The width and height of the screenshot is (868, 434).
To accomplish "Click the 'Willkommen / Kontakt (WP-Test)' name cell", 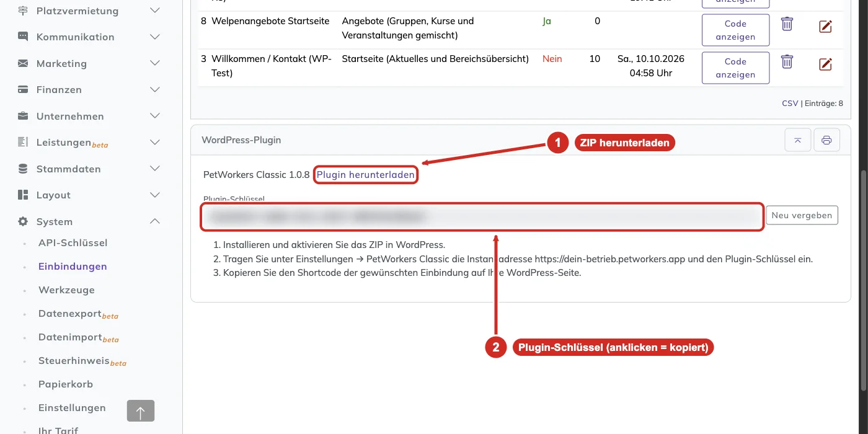I will coord(272,66).
